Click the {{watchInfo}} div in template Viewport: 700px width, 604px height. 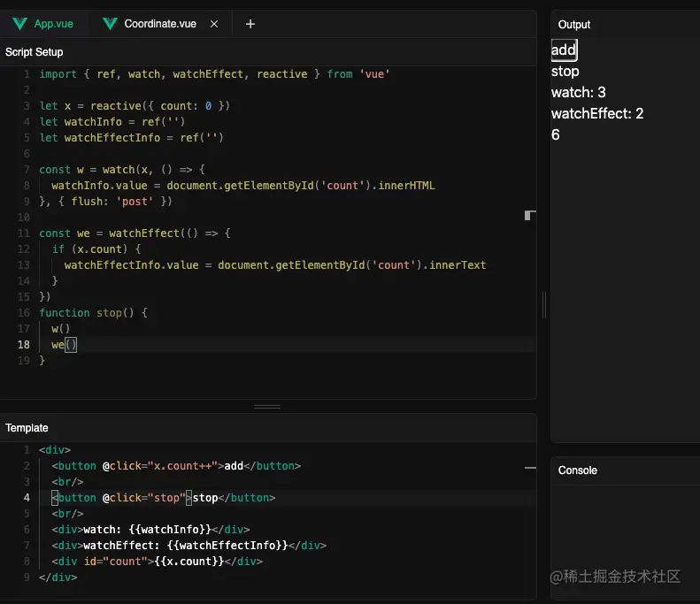point(150,530)
